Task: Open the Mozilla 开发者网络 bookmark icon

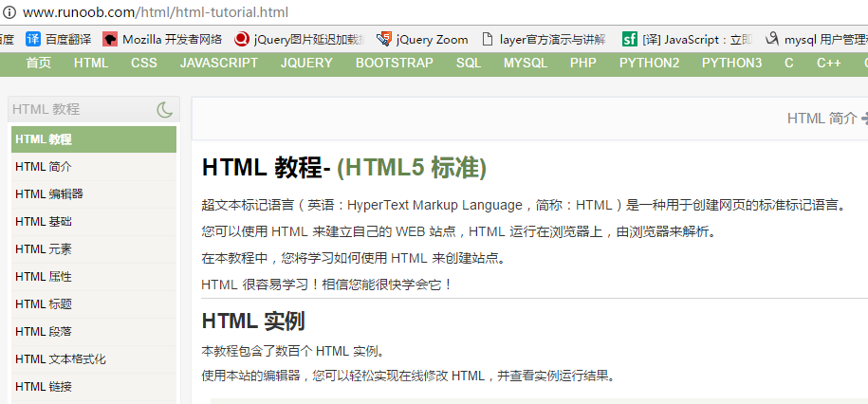Action: tap(111, 40)
